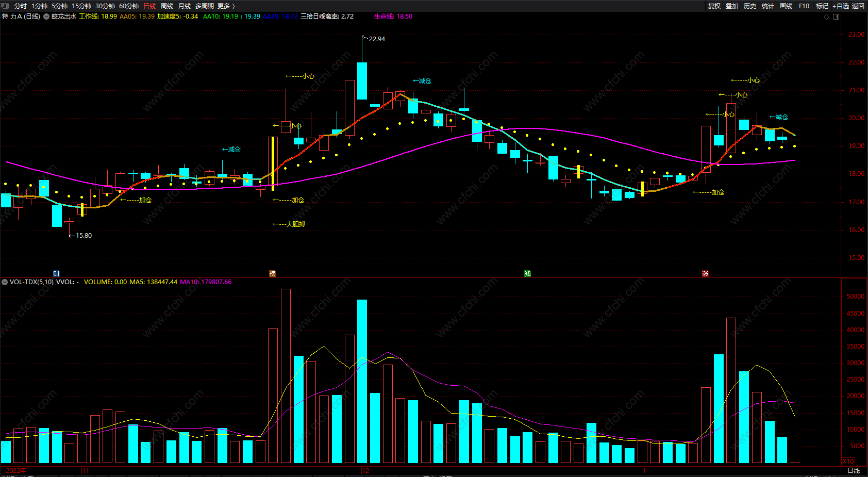The image size is (868, 477).
Task: Select the 60分钟 period tab
Action: pos(129,6)
